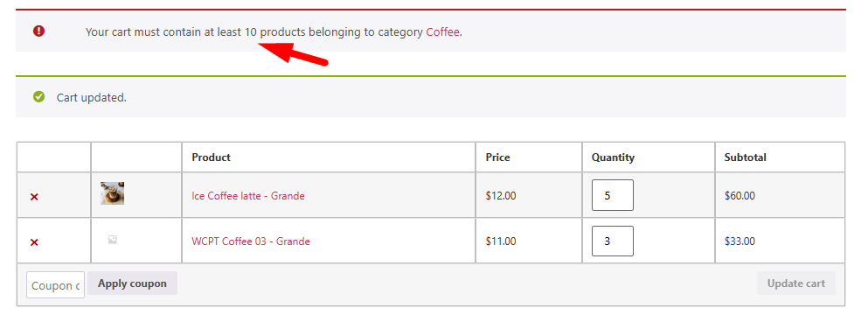Click the Subtotal column header
This screenshot has width=868, height=322.
(x=745, y=157)
